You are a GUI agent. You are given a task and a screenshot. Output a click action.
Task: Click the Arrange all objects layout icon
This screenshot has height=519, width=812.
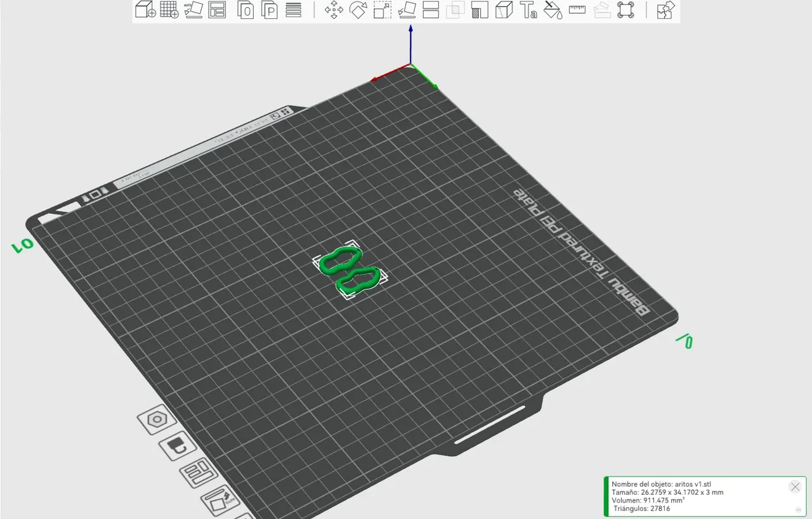tap(217, 10)
